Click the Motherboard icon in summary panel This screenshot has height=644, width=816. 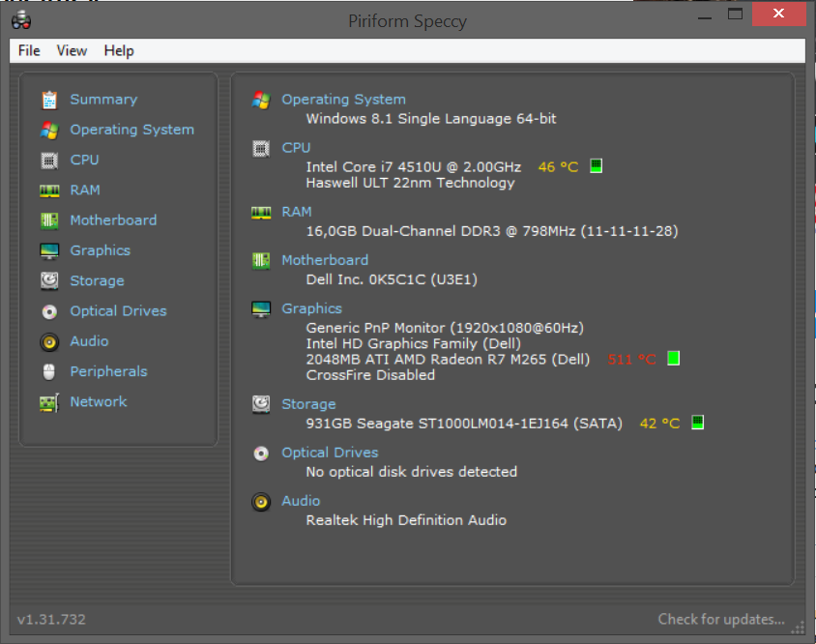tap(261, 260)
